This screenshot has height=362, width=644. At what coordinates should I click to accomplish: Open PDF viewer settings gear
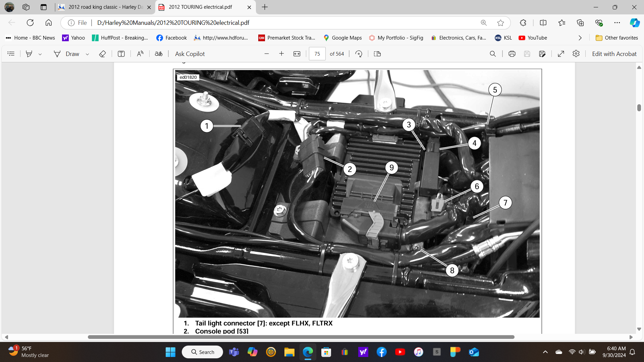coord(576,54)
